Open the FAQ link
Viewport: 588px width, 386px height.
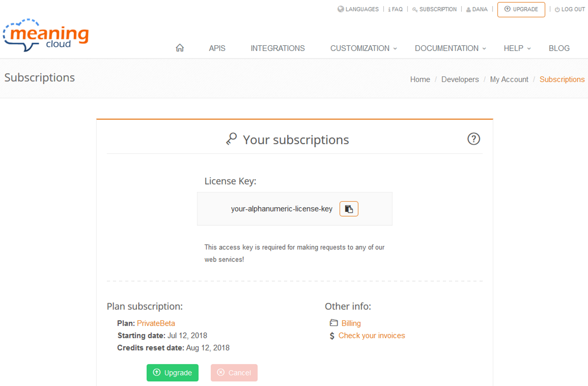397,9
